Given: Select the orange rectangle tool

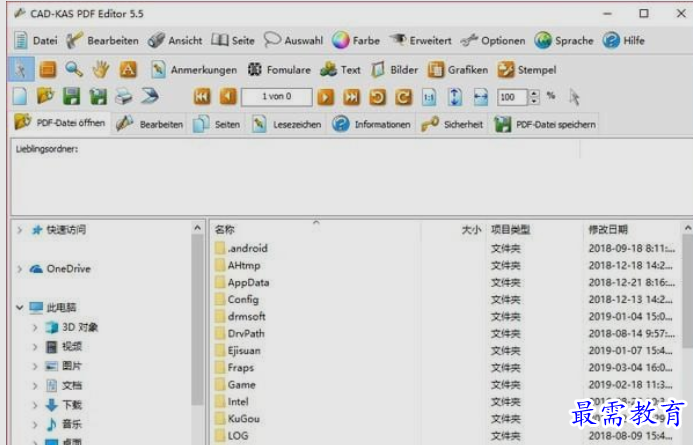Looking at the screenshot, I should pos(48,69).
